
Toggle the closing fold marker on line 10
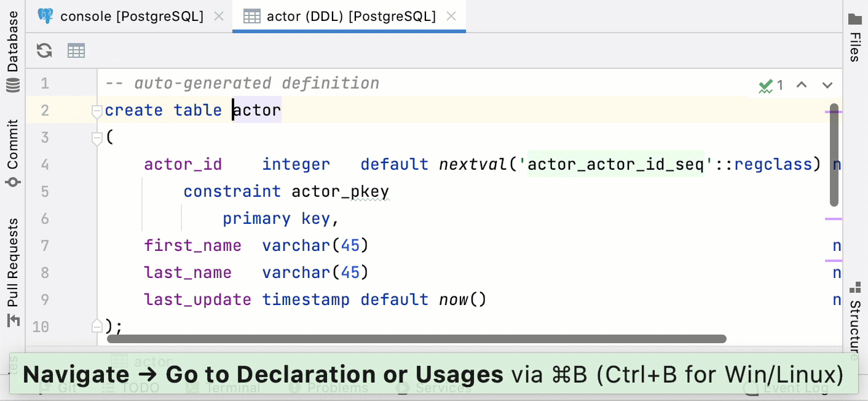[97, 325]
